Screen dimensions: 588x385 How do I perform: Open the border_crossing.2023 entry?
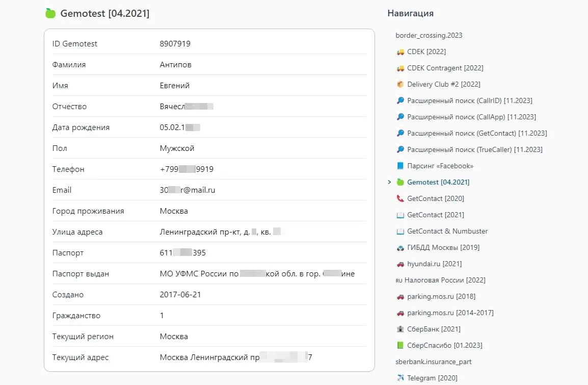pyautogui.click(x=429, y=35)
